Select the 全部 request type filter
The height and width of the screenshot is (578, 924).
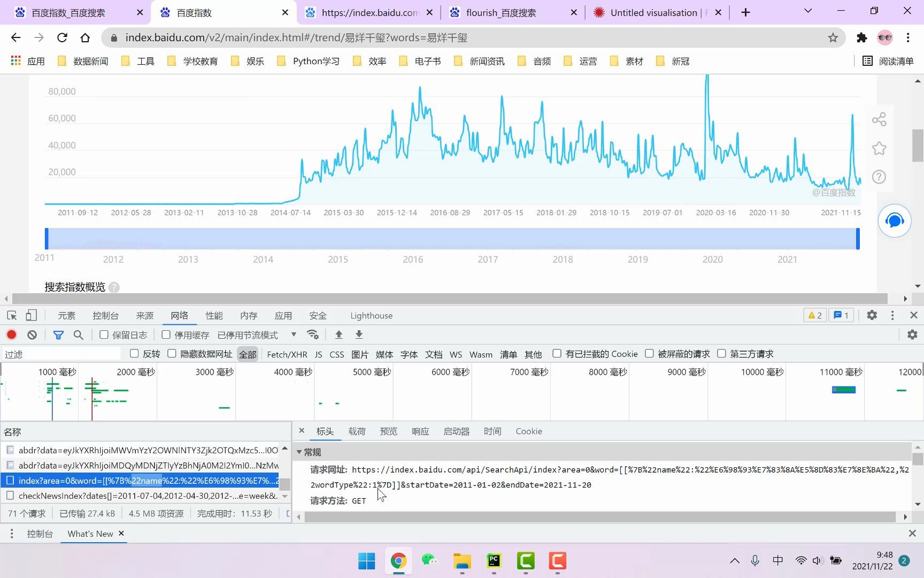[x=248, y=354]
